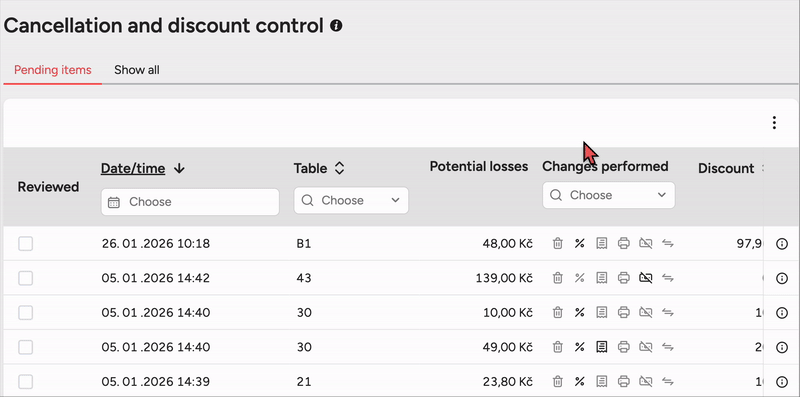
Task: Click the printer icon in the table 21 row
Action: click(x=623, y=381)
